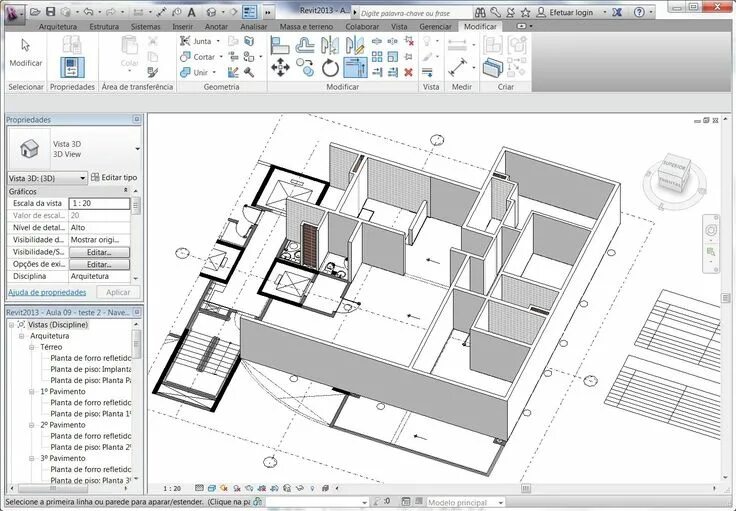The height and width of the screenshot is (511, 736).
Task: Select the Array tool
Action: pyautogui.click(x=377, y=57)
